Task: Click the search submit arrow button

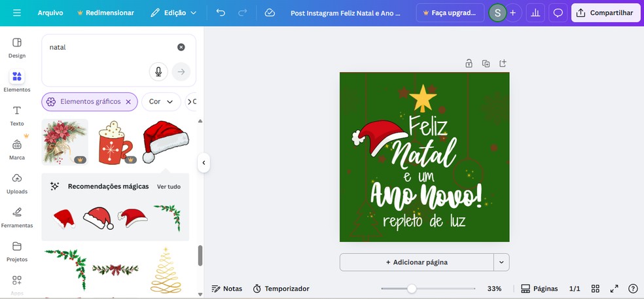Action: [x=181, y=72]
